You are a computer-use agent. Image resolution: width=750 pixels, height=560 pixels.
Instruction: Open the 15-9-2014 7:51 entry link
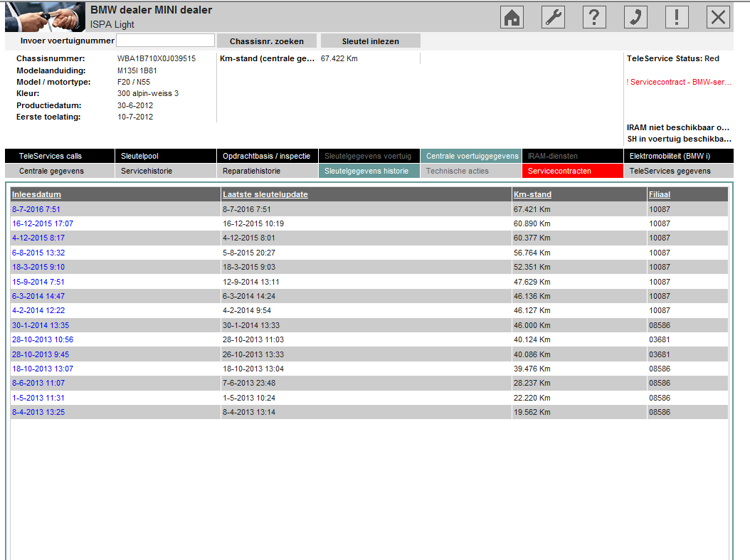[38, 282]
